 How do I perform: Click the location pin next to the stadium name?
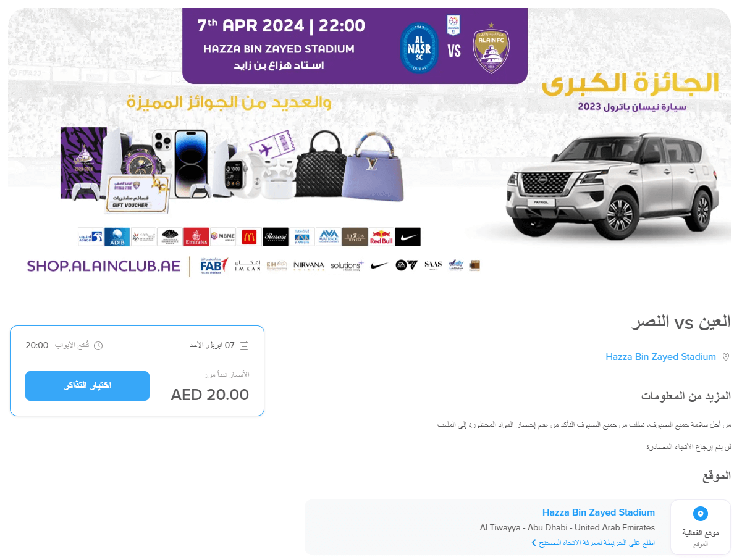[726, 357]
